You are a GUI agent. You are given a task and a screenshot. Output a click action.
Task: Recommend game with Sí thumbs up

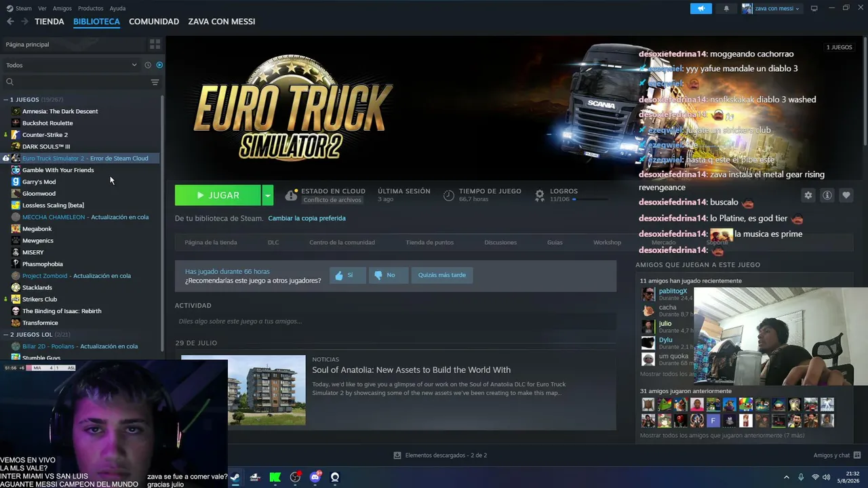click(x=347, y=275)
